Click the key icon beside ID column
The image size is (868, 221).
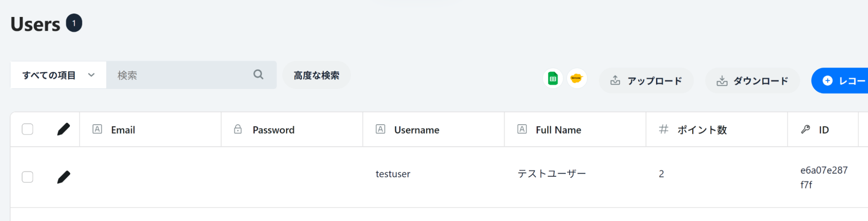pyautogui.click(x=805, y=129)
